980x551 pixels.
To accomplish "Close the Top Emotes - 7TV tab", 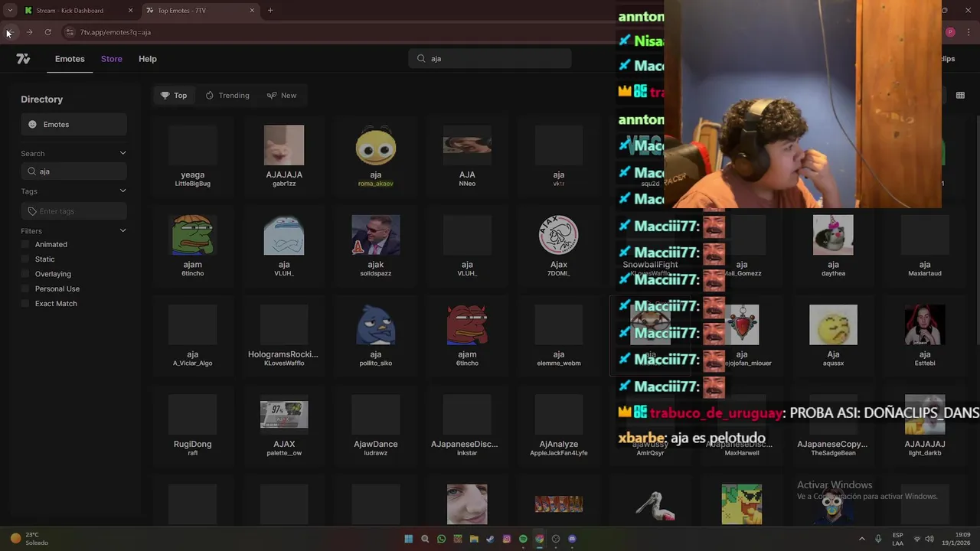I will 252,11.
